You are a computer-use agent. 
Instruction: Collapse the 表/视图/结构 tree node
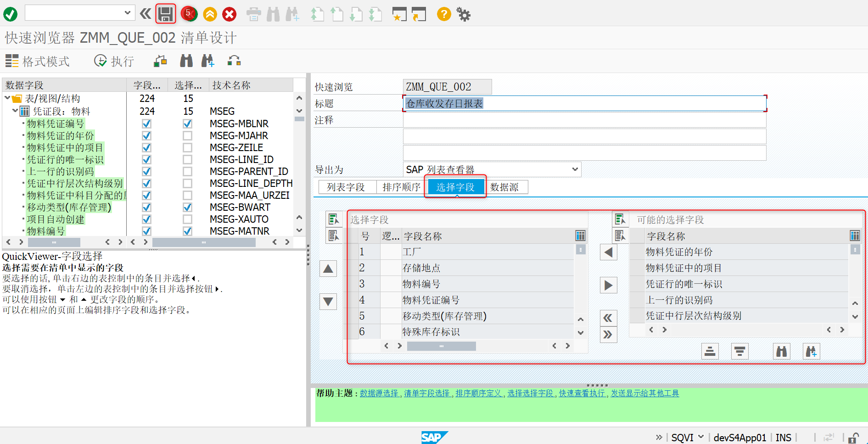(7, 98)
